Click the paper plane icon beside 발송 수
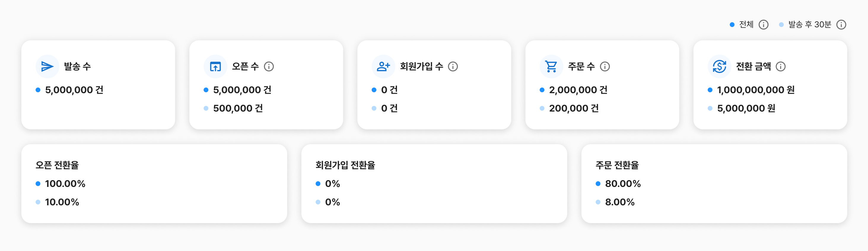 point(47,66)
